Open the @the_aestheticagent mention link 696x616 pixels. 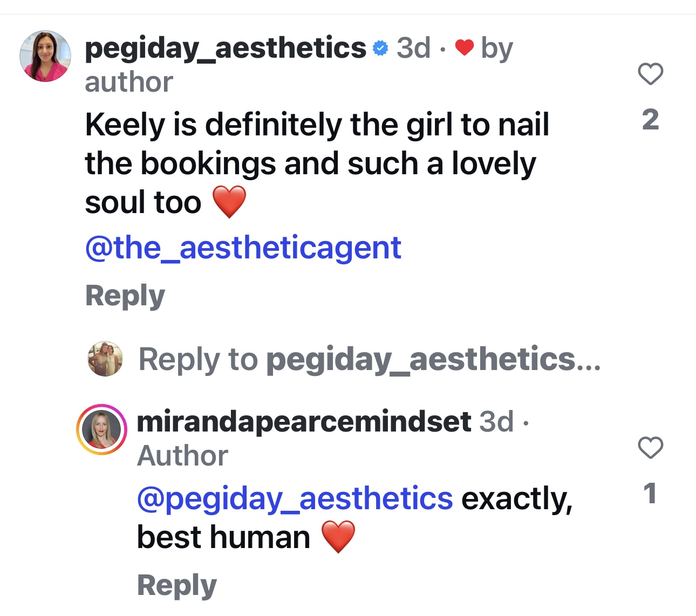[243, 248]
